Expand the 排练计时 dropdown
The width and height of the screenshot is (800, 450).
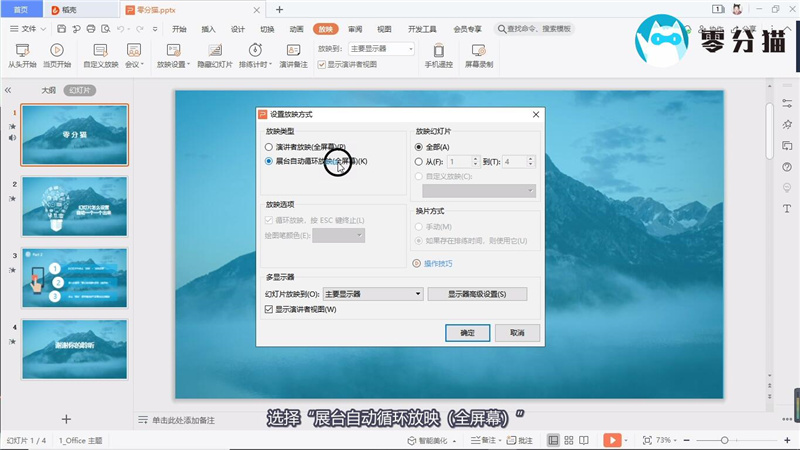269,64
